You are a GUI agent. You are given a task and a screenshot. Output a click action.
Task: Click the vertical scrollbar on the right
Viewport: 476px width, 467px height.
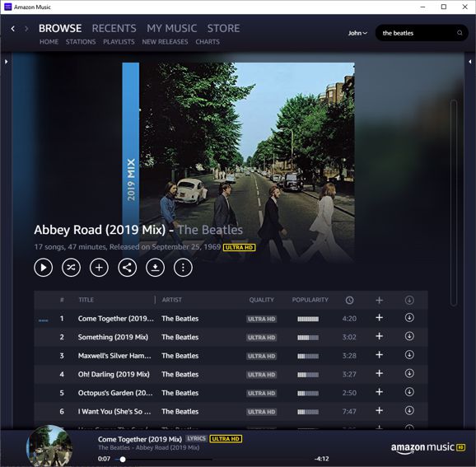[x=454, y=203]
